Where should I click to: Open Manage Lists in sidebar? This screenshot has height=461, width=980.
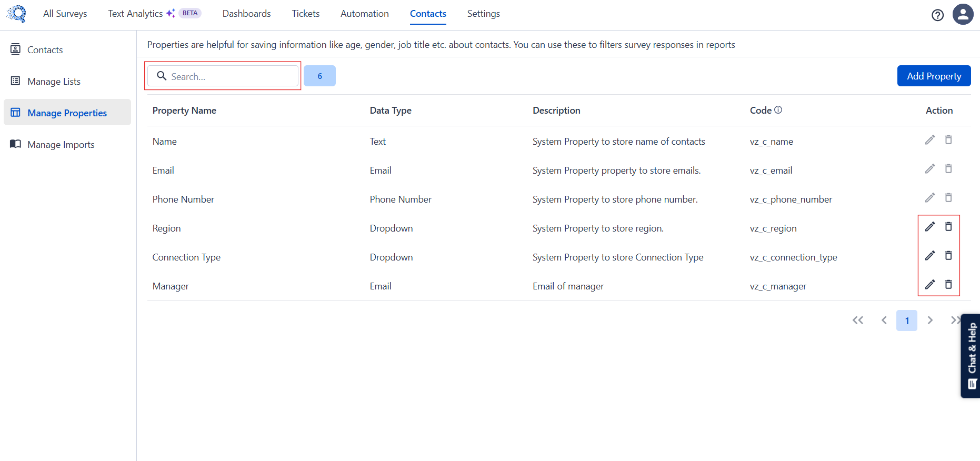coord(54,82)
